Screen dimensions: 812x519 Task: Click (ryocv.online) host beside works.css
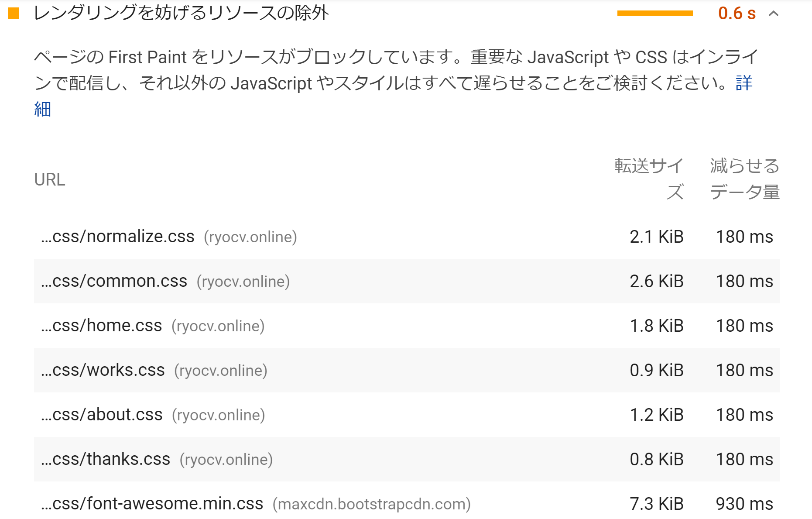(x=221, y=371)
